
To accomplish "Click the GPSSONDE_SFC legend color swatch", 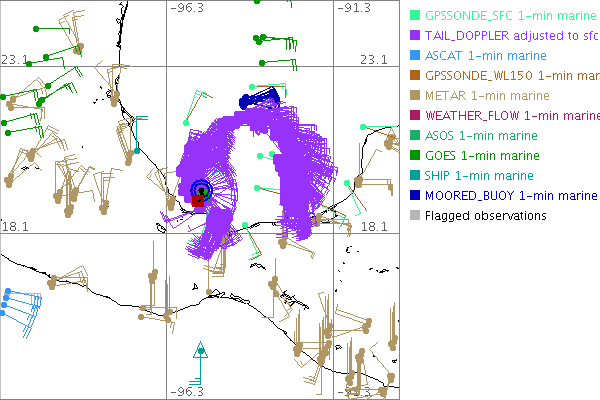I will 415,15.
